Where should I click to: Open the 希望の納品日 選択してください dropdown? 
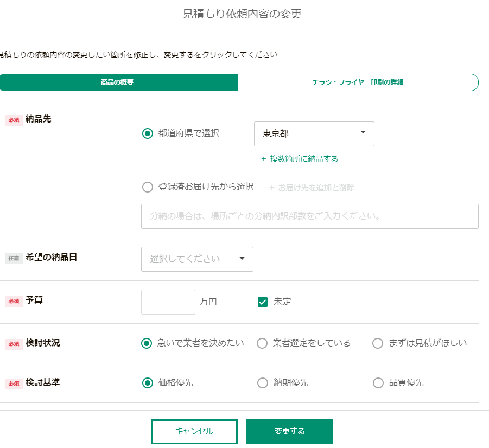(x=197, y=259)
